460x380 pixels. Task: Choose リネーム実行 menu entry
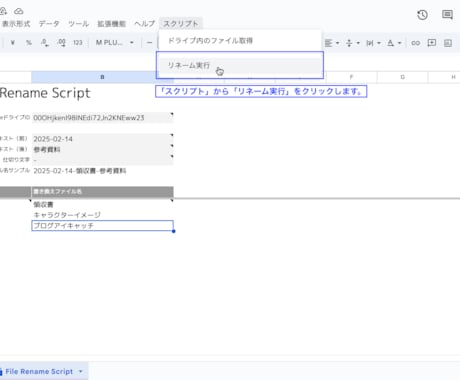(240, 65)
